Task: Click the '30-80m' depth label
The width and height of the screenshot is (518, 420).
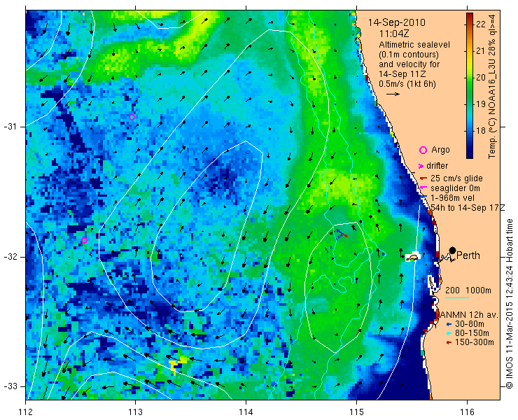Action: [x=470, y=324]
